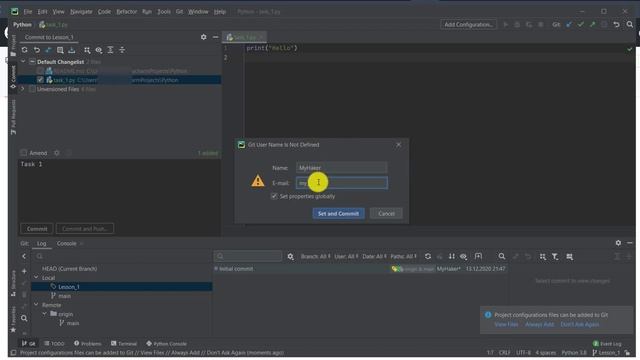640x360 pixels.
Task: Click Cancel in Git user dialog
Action: (386, 213)
